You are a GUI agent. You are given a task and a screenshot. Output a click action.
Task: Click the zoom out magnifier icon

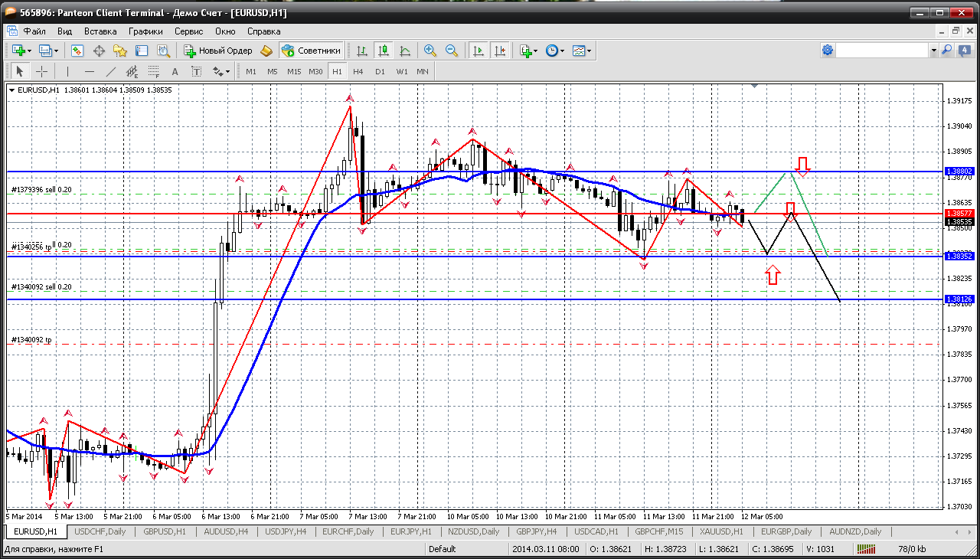click(452, 51)
